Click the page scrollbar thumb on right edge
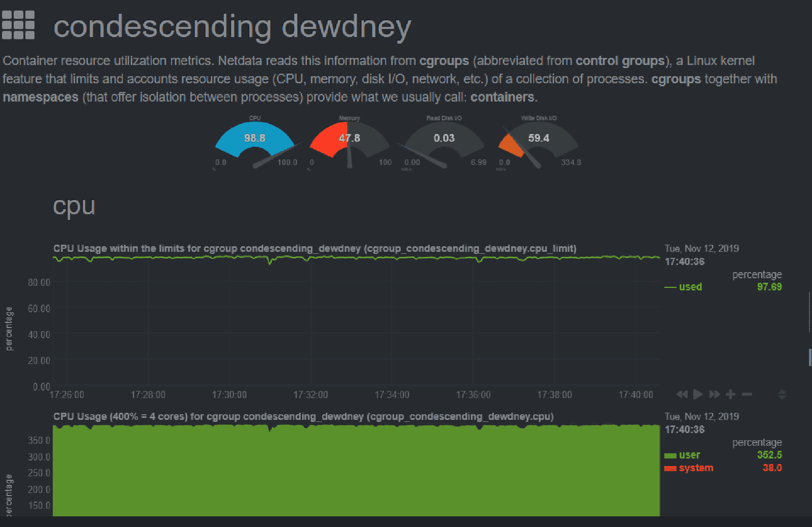The height and width of the screenshot is (527, 812). (x=809, y=357)
